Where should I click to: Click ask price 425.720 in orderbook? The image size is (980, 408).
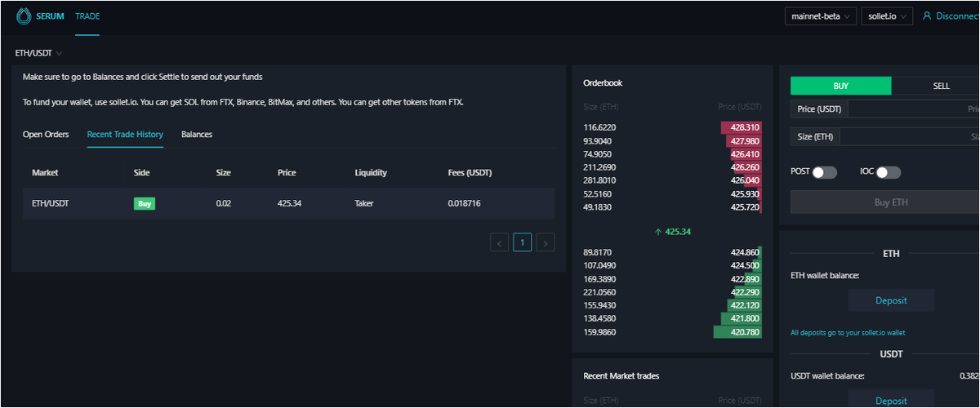[x=746, y=207]
